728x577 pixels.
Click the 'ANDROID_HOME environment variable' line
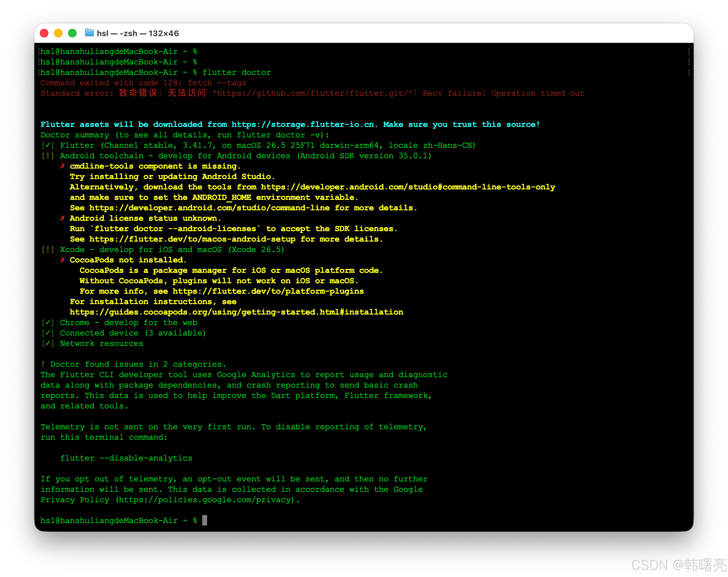click(214, 198)
